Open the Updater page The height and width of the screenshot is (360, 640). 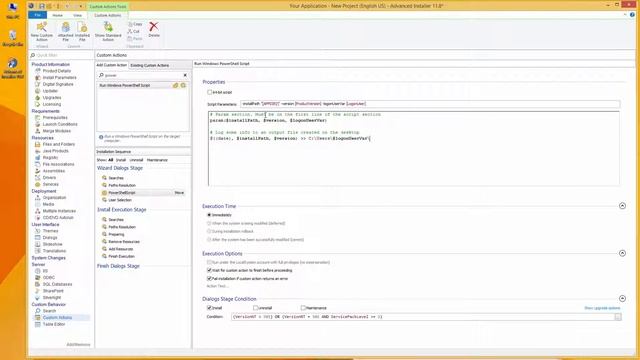click(x=50, y=91)
